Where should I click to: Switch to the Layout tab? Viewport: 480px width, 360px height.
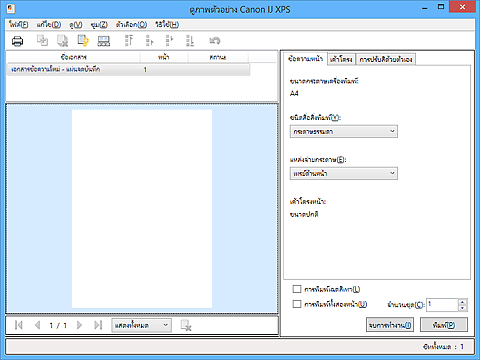(x=341, y=59)
